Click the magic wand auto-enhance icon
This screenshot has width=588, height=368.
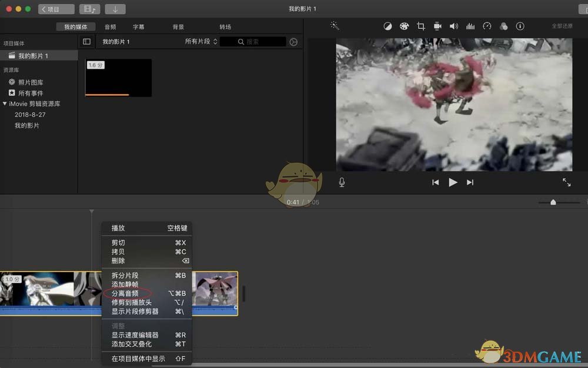click(335, 26)
